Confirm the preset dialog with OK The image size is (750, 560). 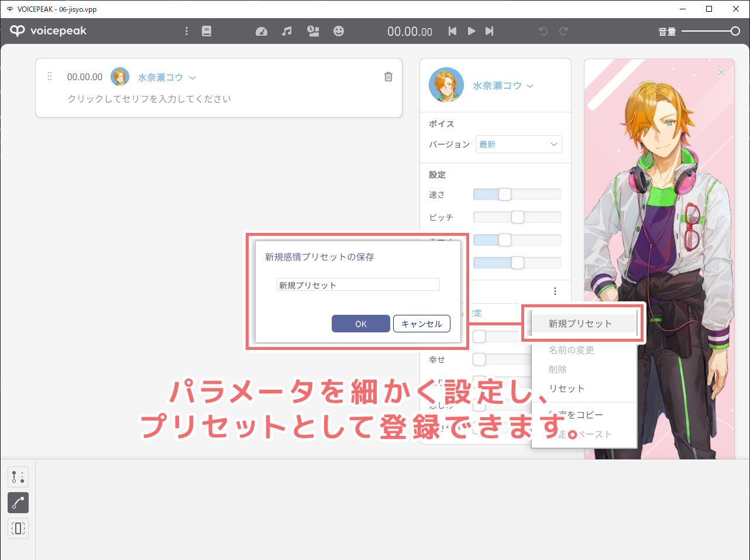tap(361, 324)
